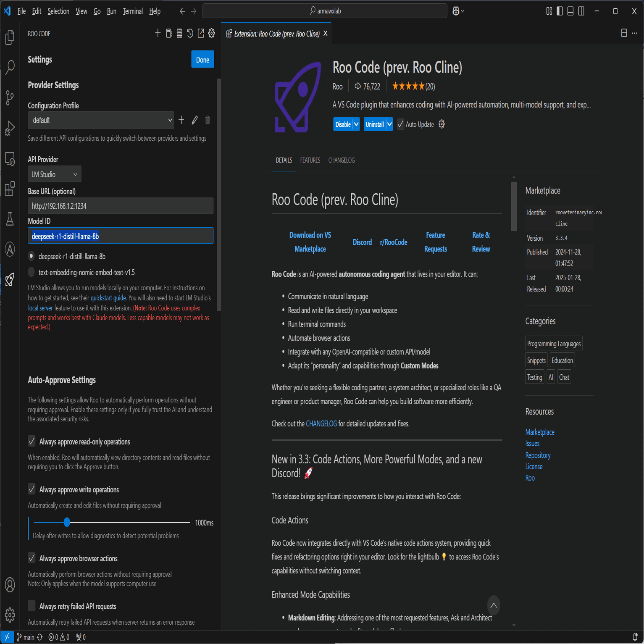Click the Model ID input field
644x644 pixels.
pyautogui.click(x=121, y=236)
